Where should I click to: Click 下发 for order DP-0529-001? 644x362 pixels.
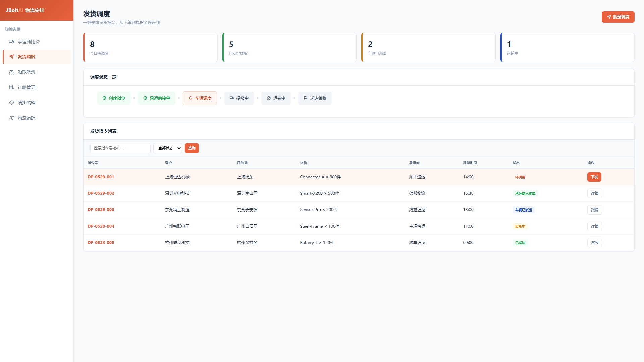coord(594,177)
